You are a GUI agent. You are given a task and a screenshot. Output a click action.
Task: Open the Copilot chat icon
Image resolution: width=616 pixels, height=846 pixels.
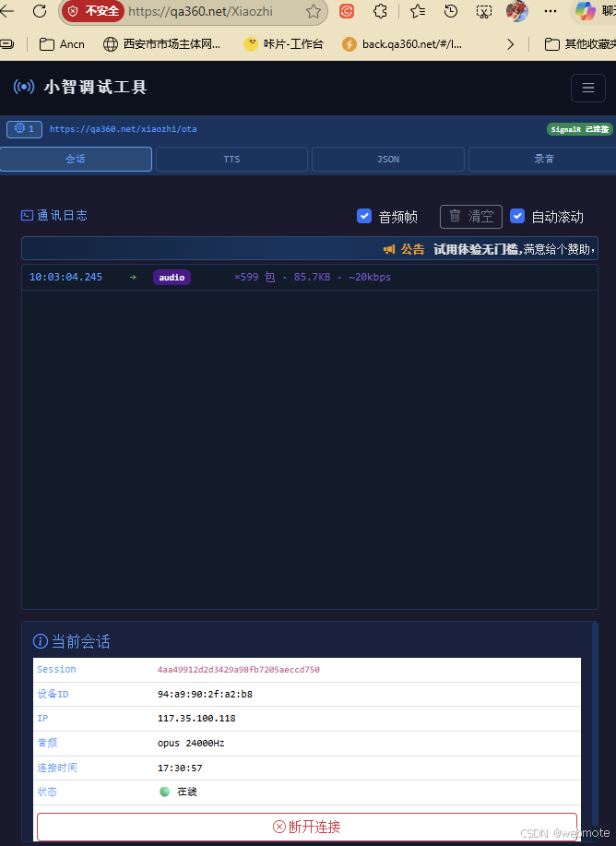click(x=585, y=11)
